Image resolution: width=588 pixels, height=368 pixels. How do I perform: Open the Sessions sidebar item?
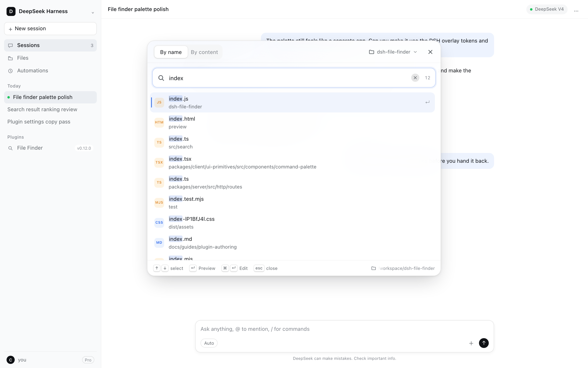click(x=50, y=45)
